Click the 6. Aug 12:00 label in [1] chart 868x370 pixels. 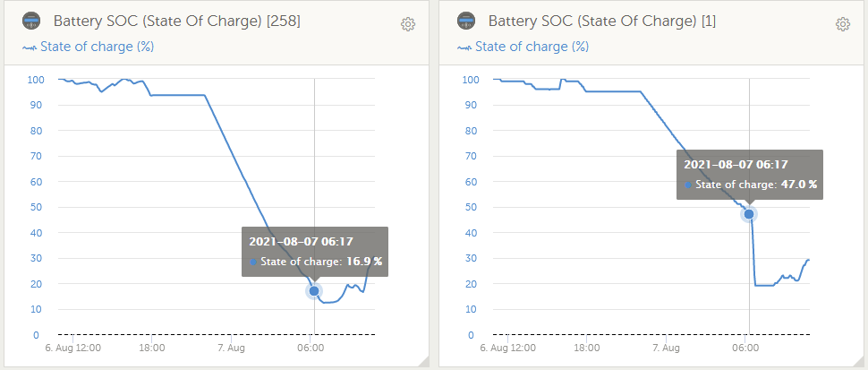pos(506,347)
